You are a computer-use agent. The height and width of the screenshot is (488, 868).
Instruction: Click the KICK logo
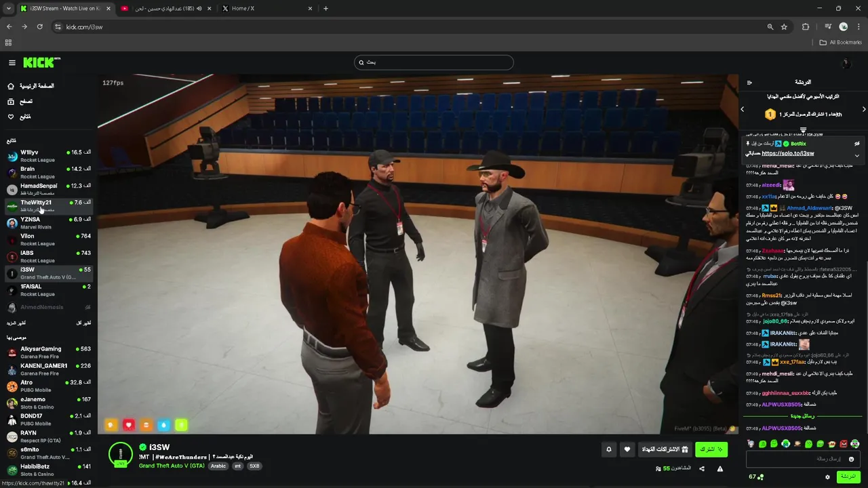coord(41,62)
